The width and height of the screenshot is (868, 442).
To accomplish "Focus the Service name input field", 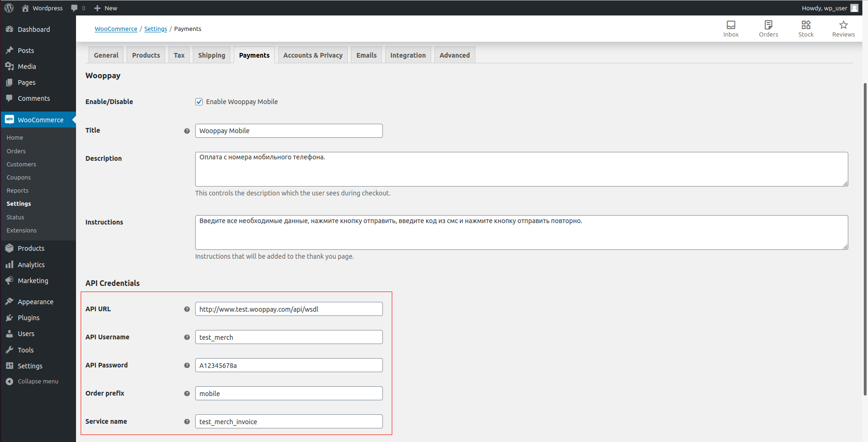I will [289, 421].
